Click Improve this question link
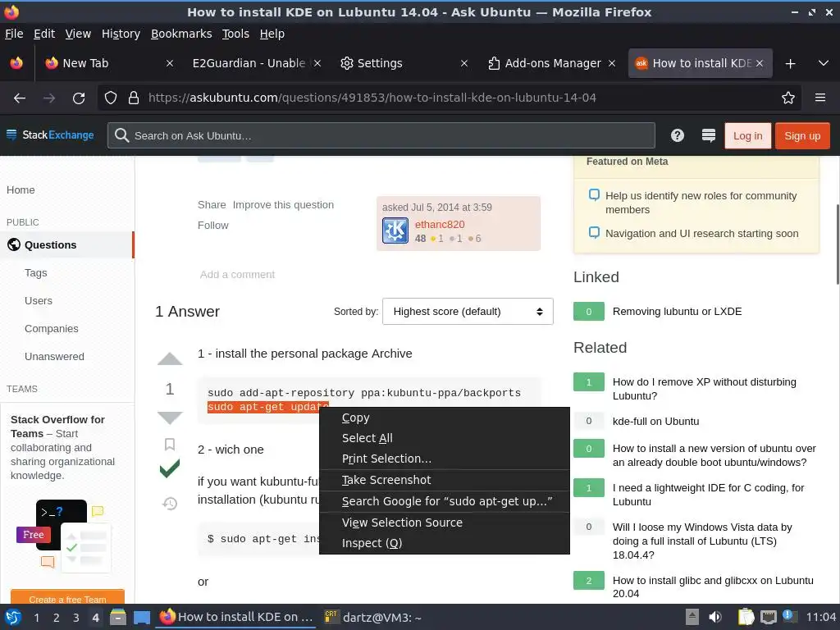Screen dimensions: 840x630 click(x=283, y=204)
